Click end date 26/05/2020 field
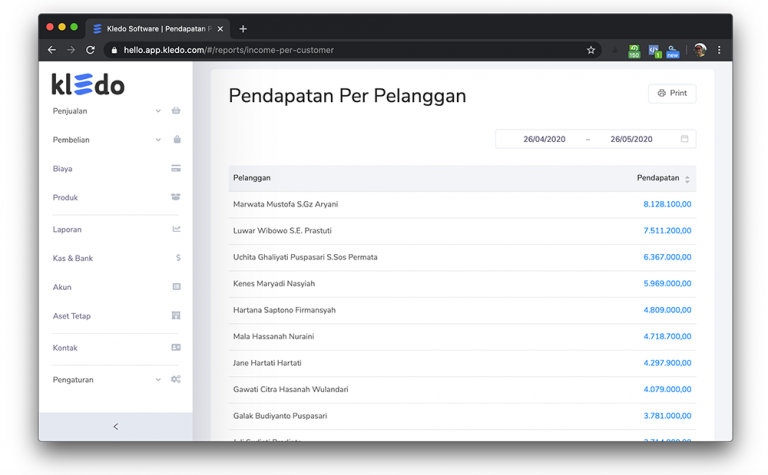The width and height of the screenshot is (768, 475). pos(631,139)
